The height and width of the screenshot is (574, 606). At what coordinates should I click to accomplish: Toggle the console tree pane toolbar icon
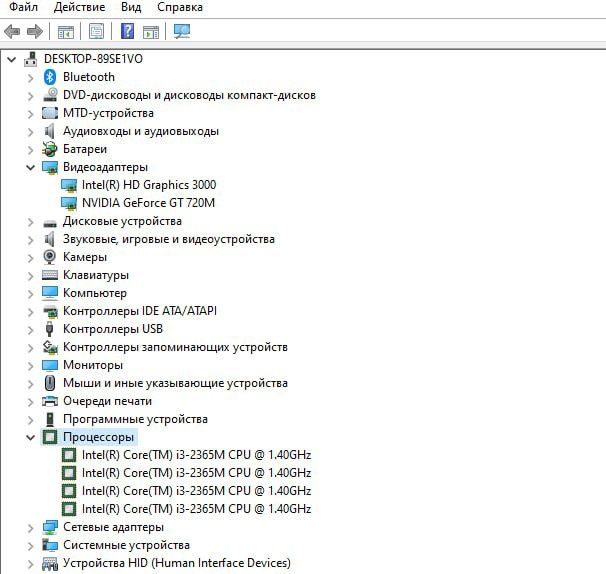click(x=65, y=32)
